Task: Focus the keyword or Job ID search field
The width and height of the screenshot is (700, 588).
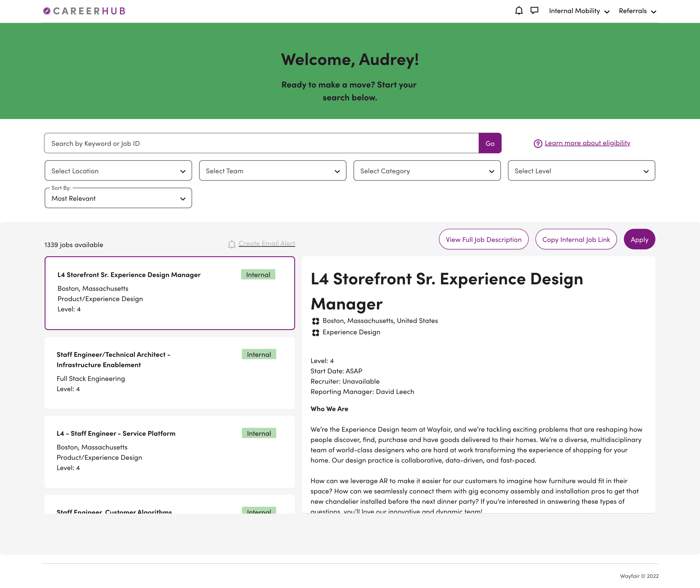Action: [x=261, y=143]
